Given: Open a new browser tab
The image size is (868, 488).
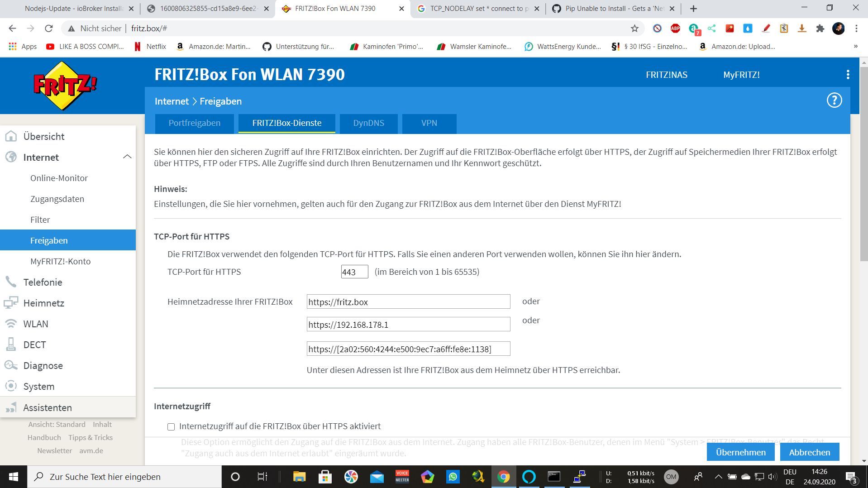Looking at the screenshot, I should click(693, 9).
